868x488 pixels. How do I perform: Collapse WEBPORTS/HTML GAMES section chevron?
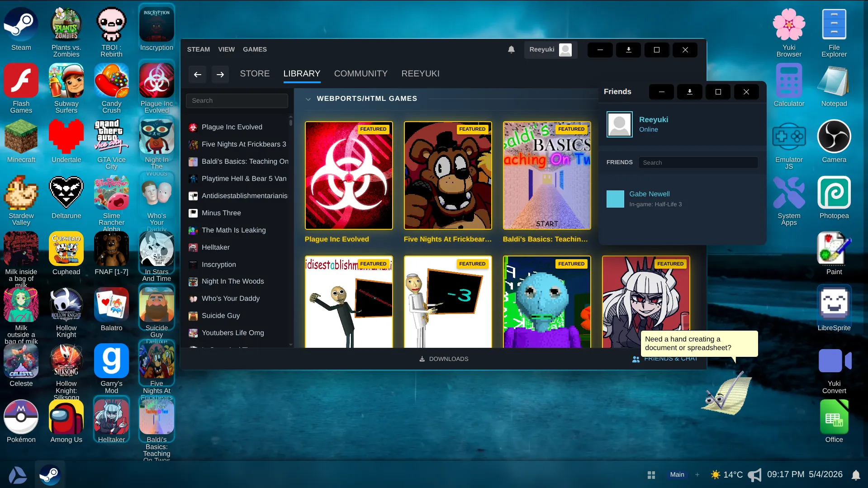308,99
